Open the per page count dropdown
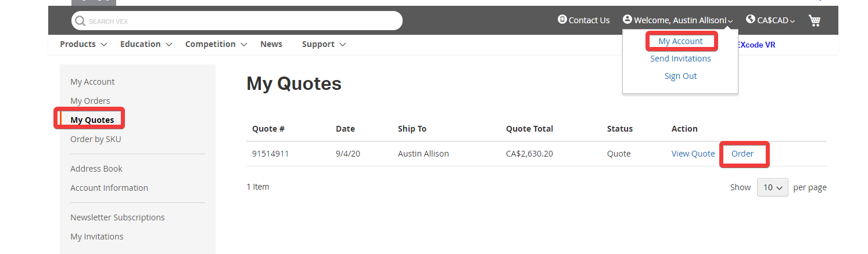Screen dimensions: 868x254 (772, 187)
